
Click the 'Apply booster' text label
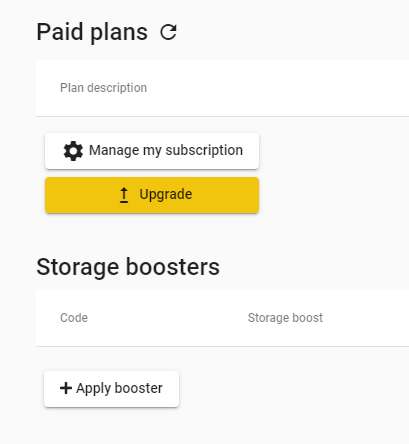[119, 388]
